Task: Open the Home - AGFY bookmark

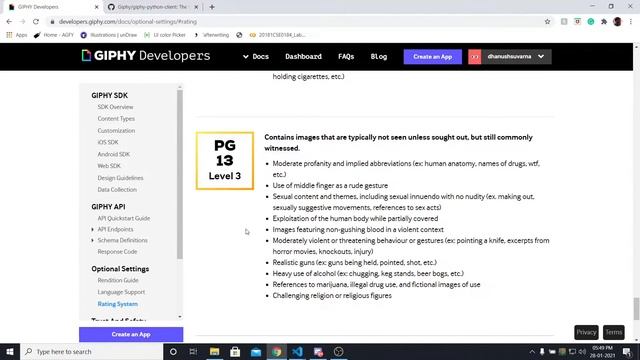Action: (x=54, y=35)
